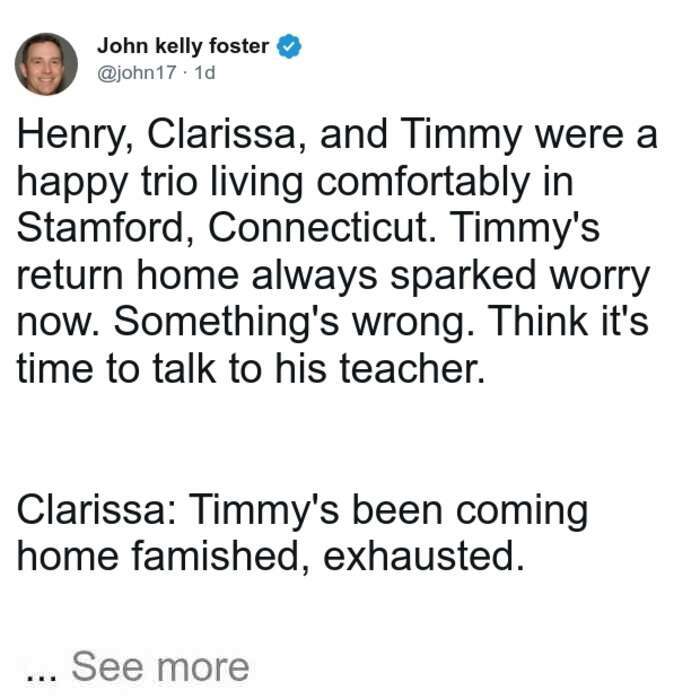This screenshot has width=700, height=700.
Task: Open John kelly foster's profile picture
Action: pyautogui.click(x=46, y=64)
